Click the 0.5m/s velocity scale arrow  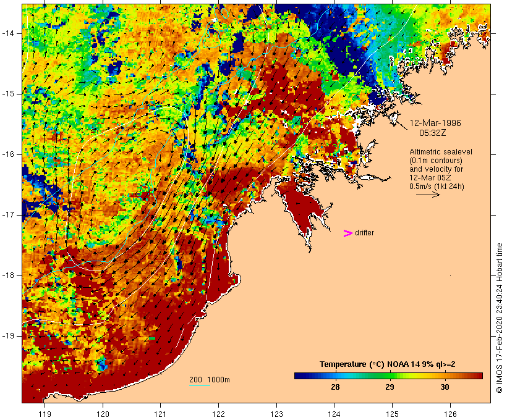point(428,195)
